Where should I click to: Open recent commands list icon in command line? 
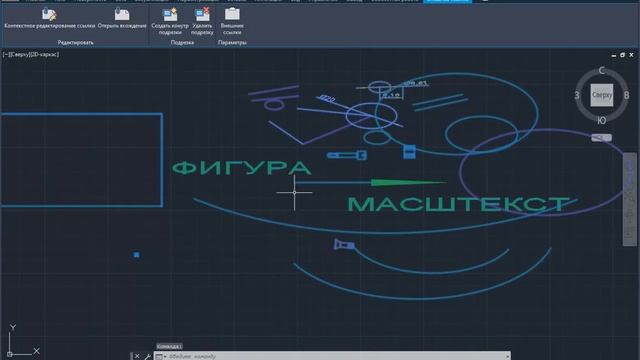click(159, 357)
